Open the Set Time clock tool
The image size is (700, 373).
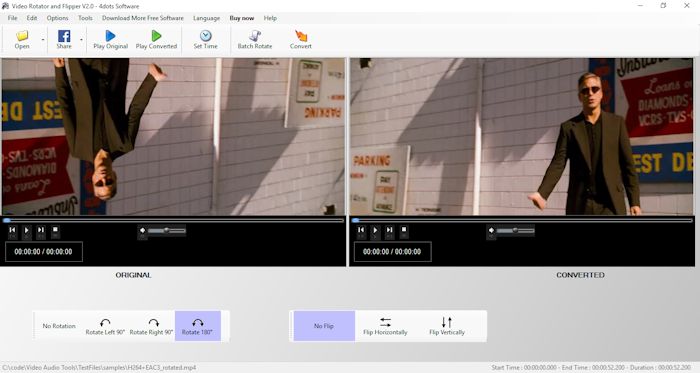point(205,40)
